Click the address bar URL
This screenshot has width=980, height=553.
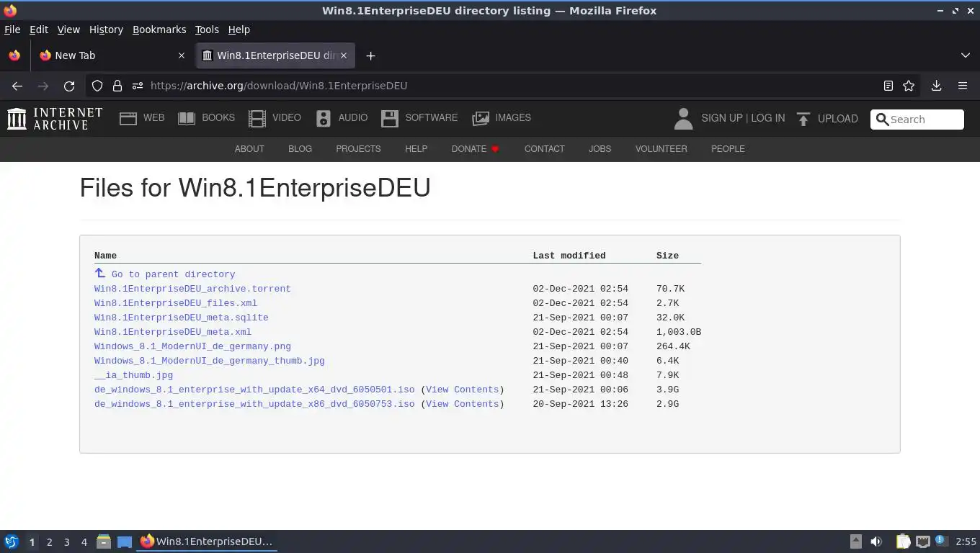click(x=279, y=86)
